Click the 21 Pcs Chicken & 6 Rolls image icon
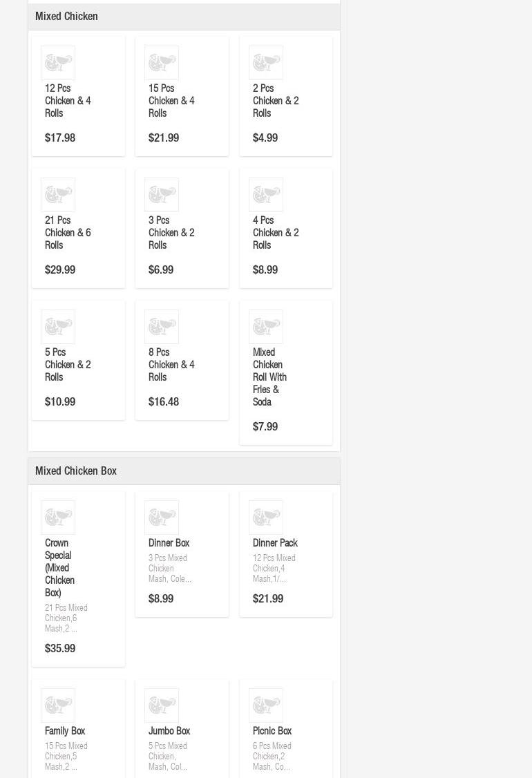Image resolution: width=532 pixels, height=778 pixels. pyautogui.click(x=58, y=196)
